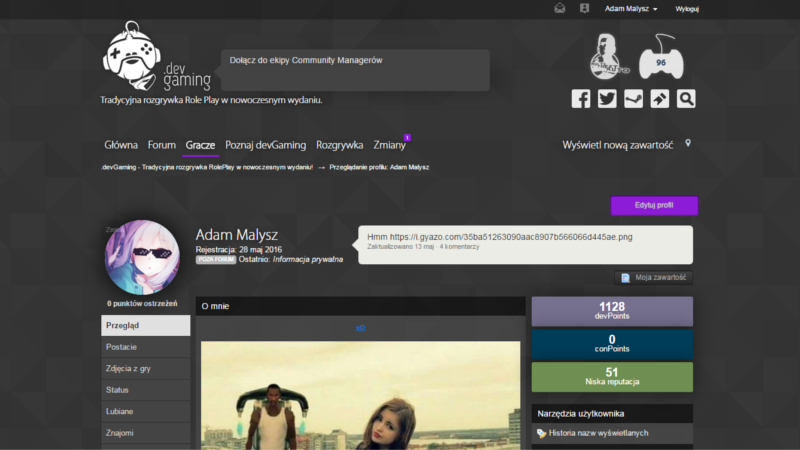This screenshot has height=450, width=800.
Task: Open Historia nazw wyświetlanych link
Action: coord(598,433)
